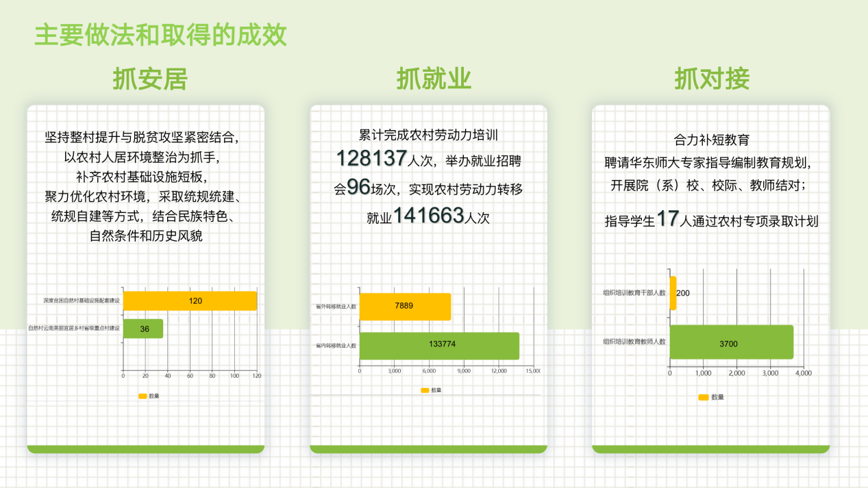Click the yellow legend swatch in 抓安居 chart
The width and height of the screenshot is (868, 488).
[x=142, y=396]
